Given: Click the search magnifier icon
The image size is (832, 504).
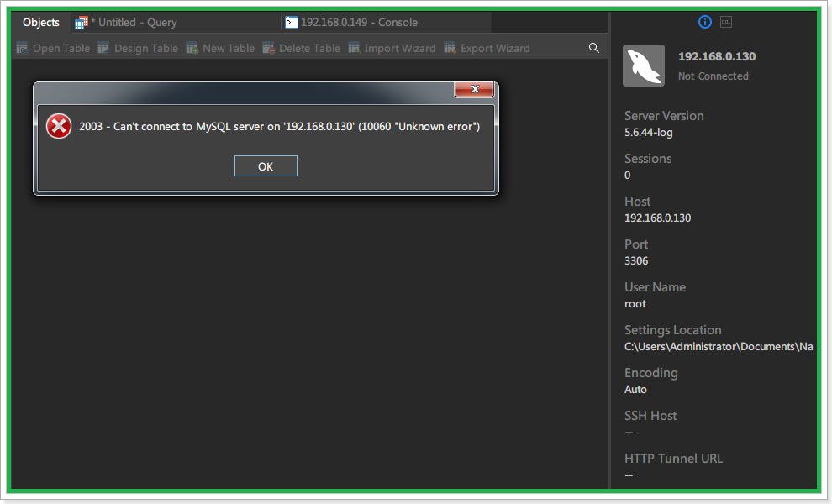Looking at the screenshot, I should tap(594, 48).
